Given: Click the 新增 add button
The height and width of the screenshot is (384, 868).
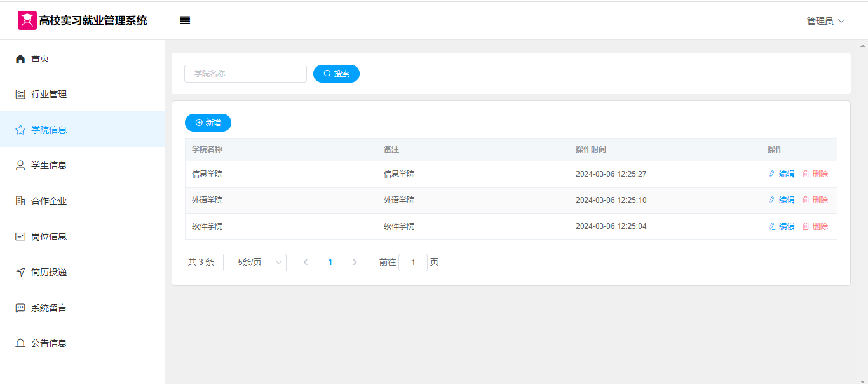Looking at the screenshot, I should [x=208, y=123].
